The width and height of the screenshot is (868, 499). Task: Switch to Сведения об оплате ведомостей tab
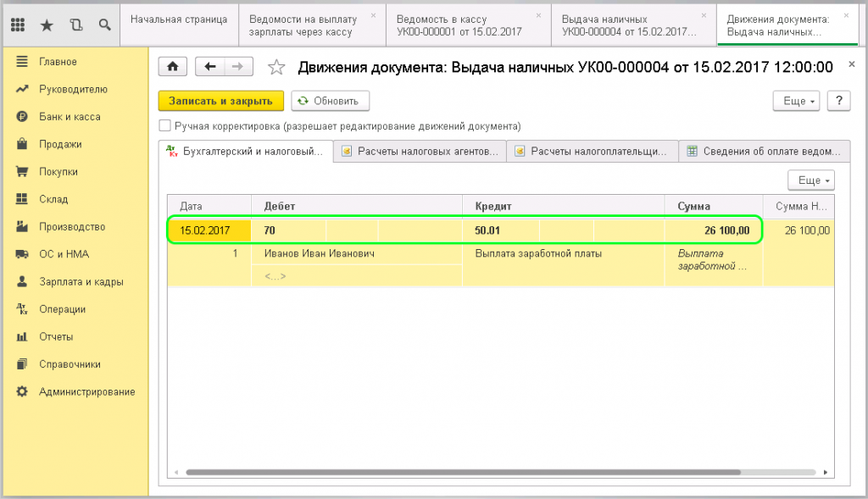[764, 152]
